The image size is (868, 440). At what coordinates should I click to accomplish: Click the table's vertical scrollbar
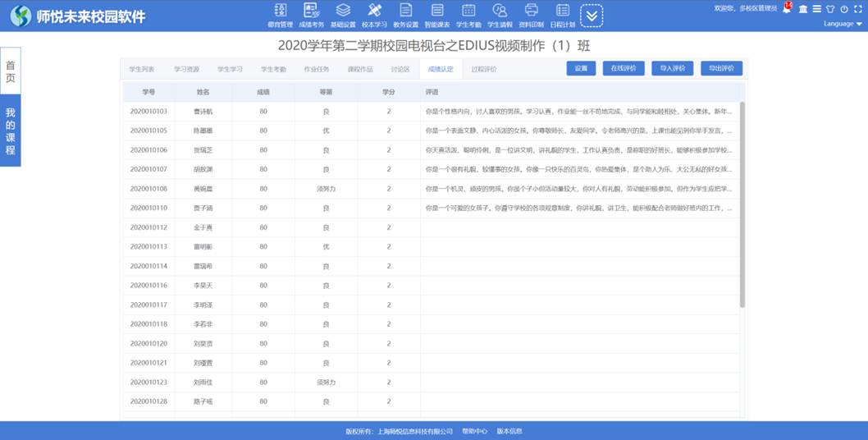(742, 205)
